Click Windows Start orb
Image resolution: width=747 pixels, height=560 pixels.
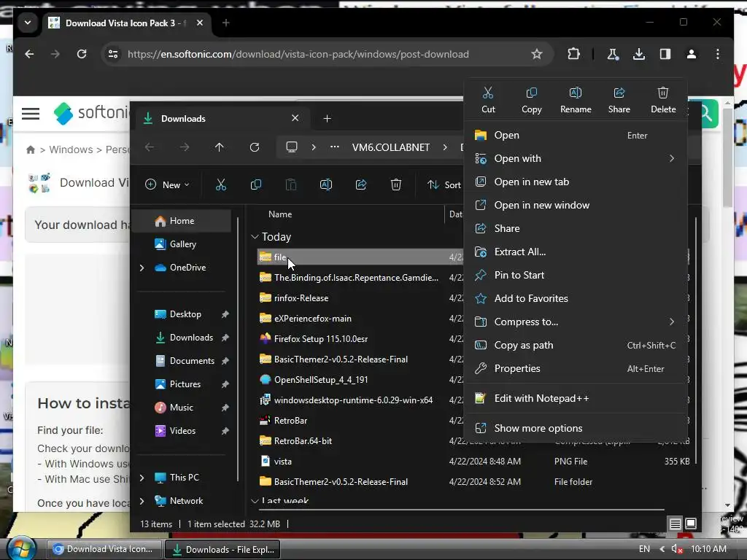pos(21,548)
